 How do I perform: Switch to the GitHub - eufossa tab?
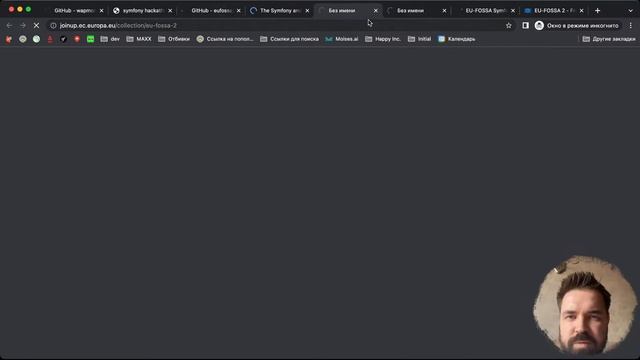tap(211, 11)
